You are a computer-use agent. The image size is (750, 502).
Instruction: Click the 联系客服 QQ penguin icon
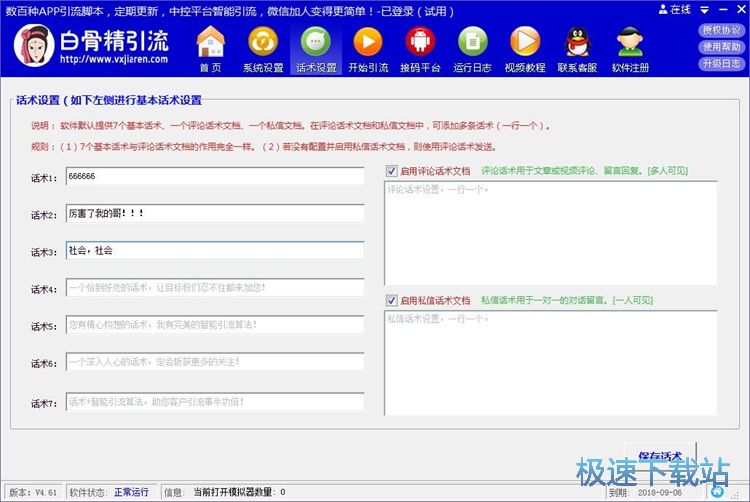coord(577,47)
